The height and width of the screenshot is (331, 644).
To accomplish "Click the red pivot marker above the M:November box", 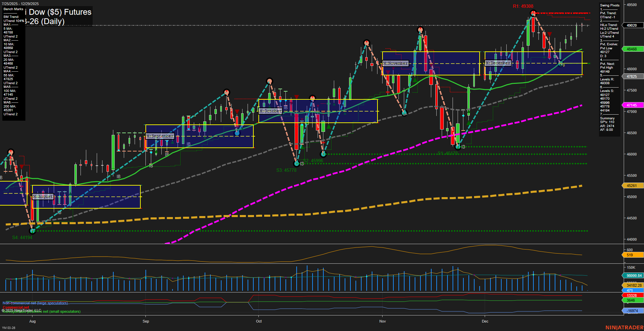I will [x=420, y=30].
